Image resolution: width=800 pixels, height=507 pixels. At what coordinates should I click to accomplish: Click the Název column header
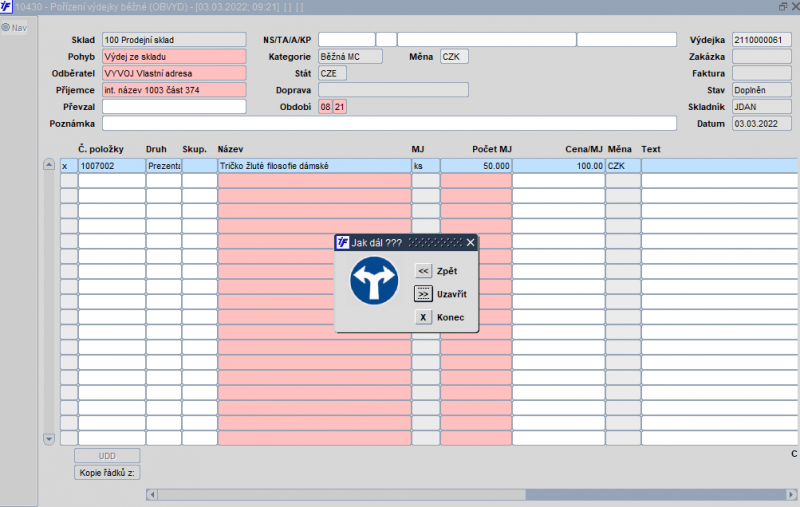coord(230,149)
